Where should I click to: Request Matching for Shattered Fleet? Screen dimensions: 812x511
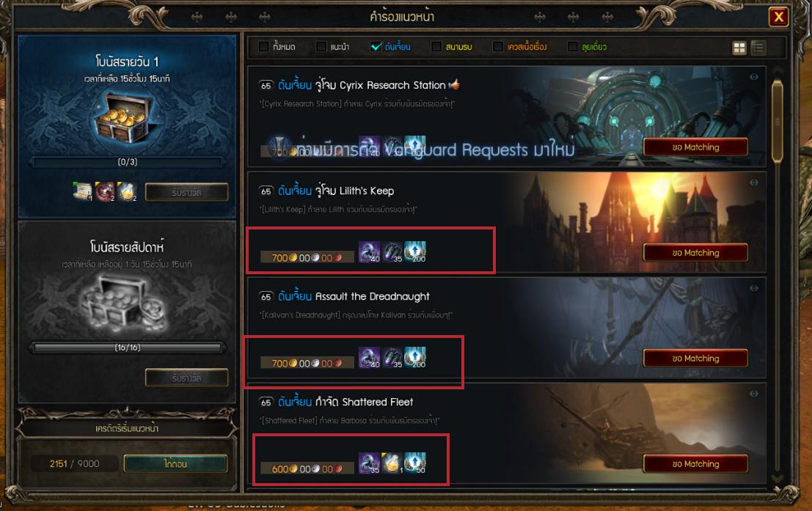pos(695,464)
